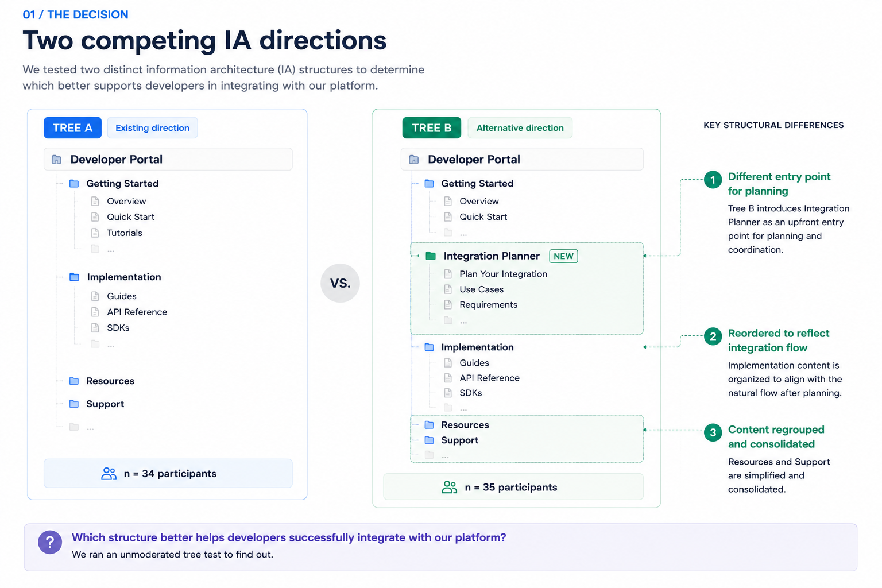Click the '01 / THE DECISION' label
Viewport: 882px width, 588px height.
coord(75,15)
